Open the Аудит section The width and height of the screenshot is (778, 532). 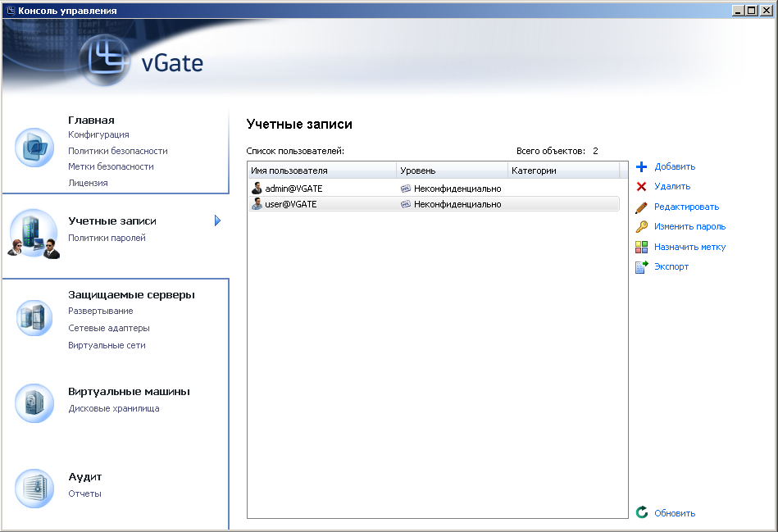tap(84, 477)
